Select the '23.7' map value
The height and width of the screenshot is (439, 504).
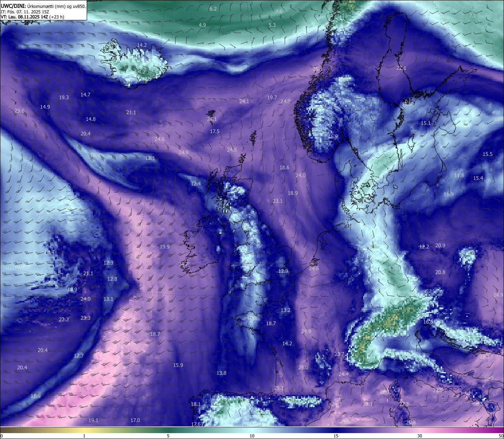pyautogui.click(x=339, y=354)
